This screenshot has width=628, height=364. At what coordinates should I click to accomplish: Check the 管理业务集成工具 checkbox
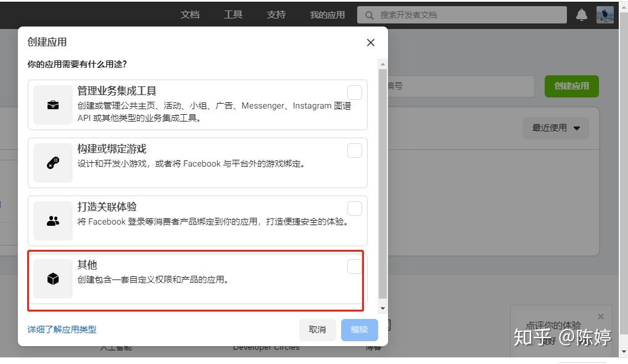(355, 92)
